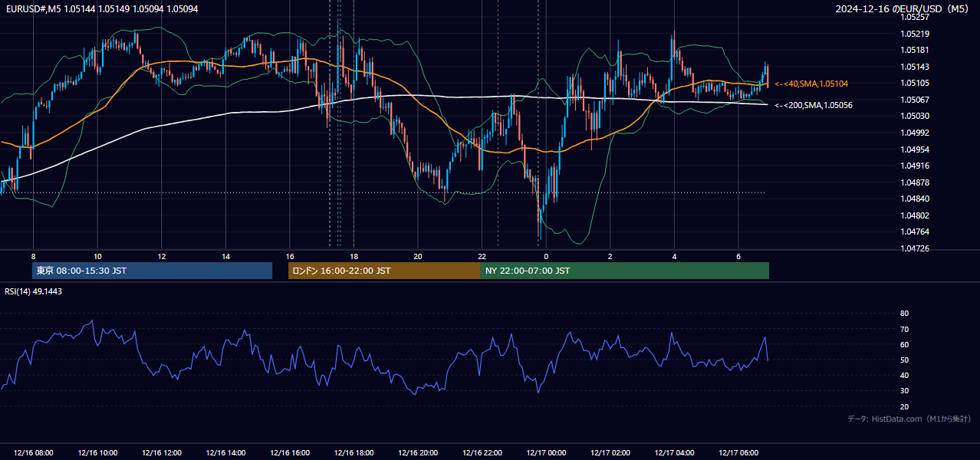Click the 12/16 18:00 time label
This screenshot has width=980, height=460.
354,453
